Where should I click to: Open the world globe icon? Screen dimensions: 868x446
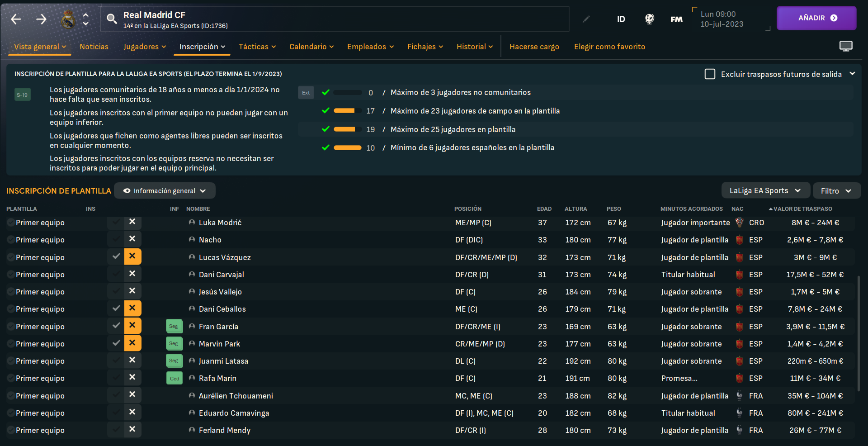pyautogui.click(x=650, y=19)
